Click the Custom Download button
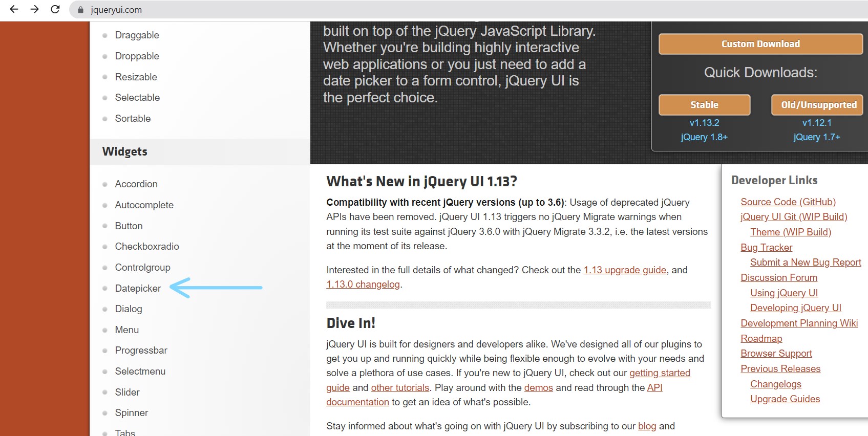 pyautogui.click(x=760, y=44)
